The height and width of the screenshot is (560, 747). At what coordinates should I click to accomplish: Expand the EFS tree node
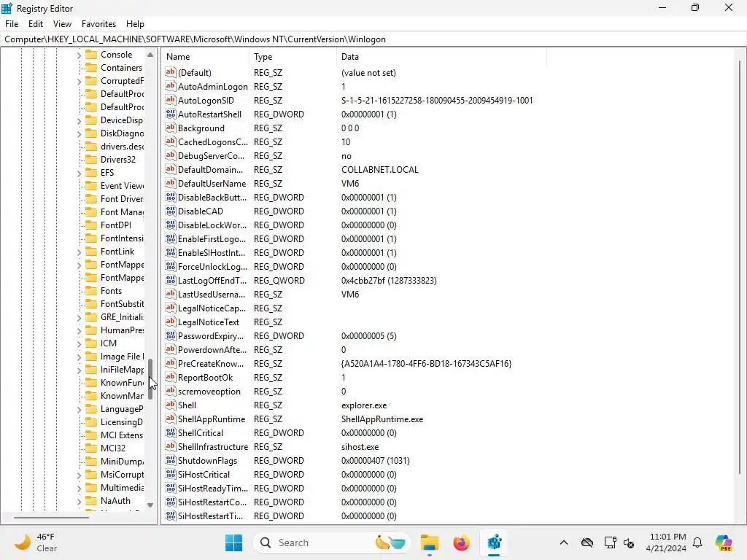pyautogui.click(x=79, y=174)
